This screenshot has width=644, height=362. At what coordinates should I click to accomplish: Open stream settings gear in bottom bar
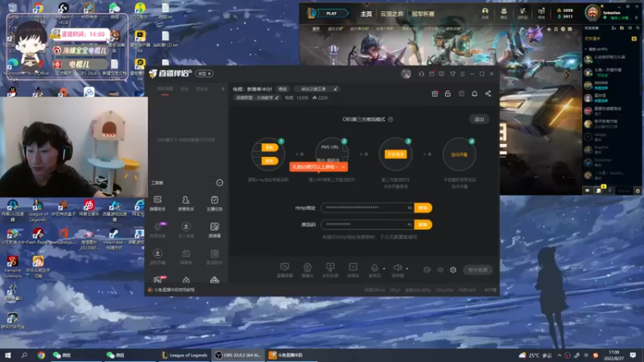coord(453,269)
